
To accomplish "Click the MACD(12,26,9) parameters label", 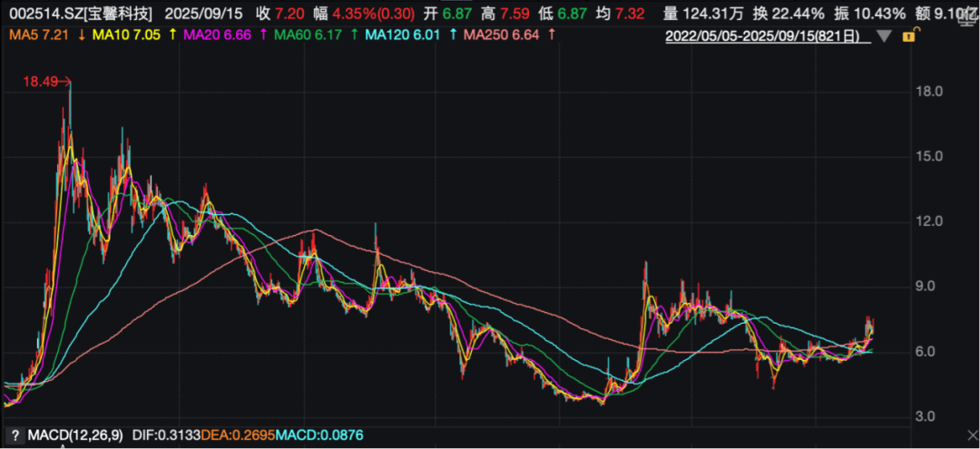I will coord(73,434).
